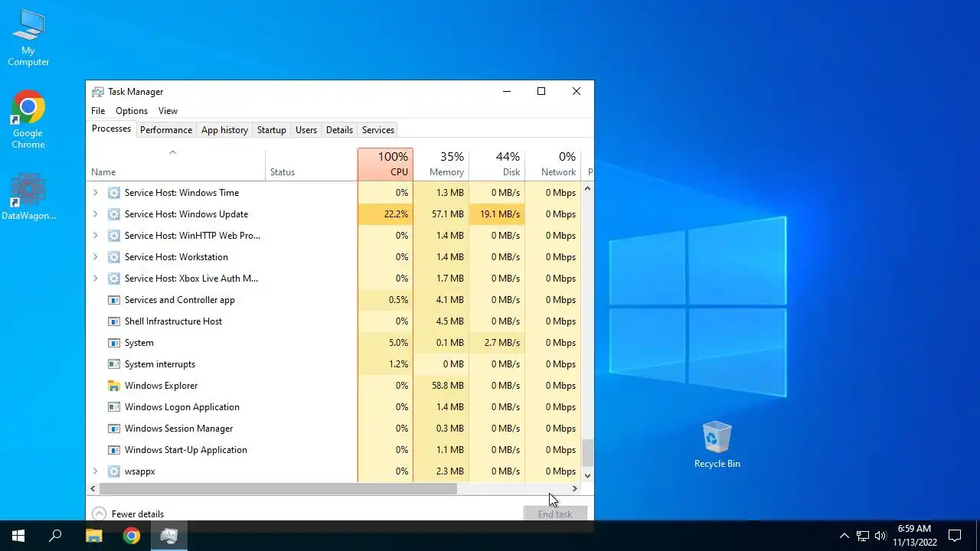This screenshot has height=551, width=980.
Task: Expand Service Host: Windows Update group
Action: click(95, 214)
